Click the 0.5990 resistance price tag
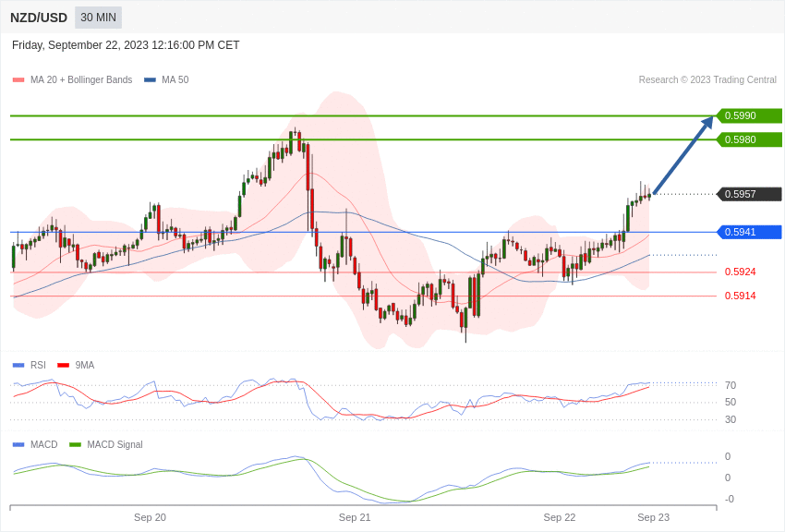Screen dimensions: 785x532 pos(749,115)
